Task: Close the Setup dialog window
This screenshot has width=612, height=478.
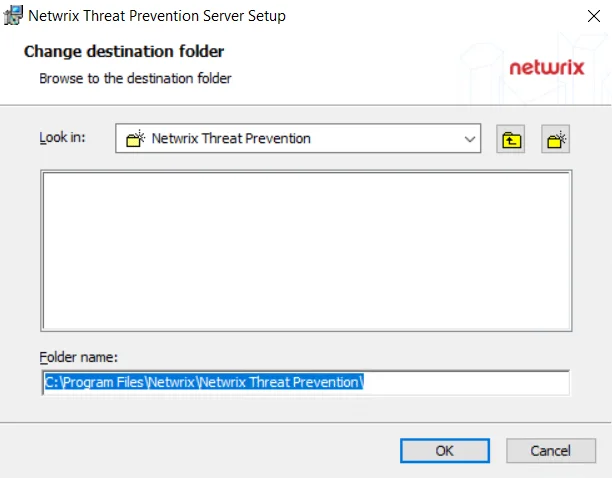Action: (594, 16)
